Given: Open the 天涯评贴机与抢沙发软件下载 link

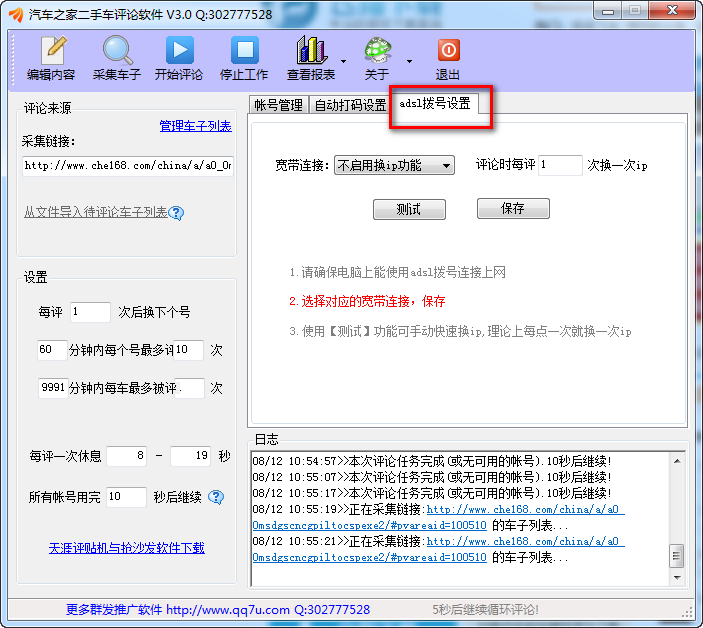Looking at the screenshot, I should point(126,548).
